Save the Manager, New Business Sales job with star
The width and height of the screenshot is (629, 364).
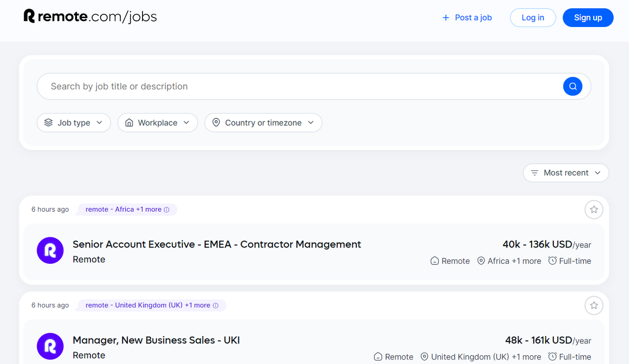594,306
